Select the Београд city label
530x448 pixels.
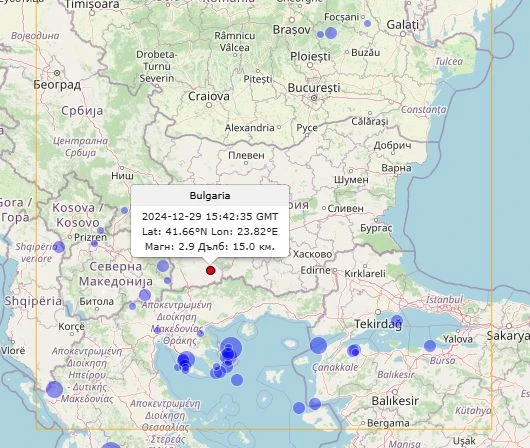[57, 85]
